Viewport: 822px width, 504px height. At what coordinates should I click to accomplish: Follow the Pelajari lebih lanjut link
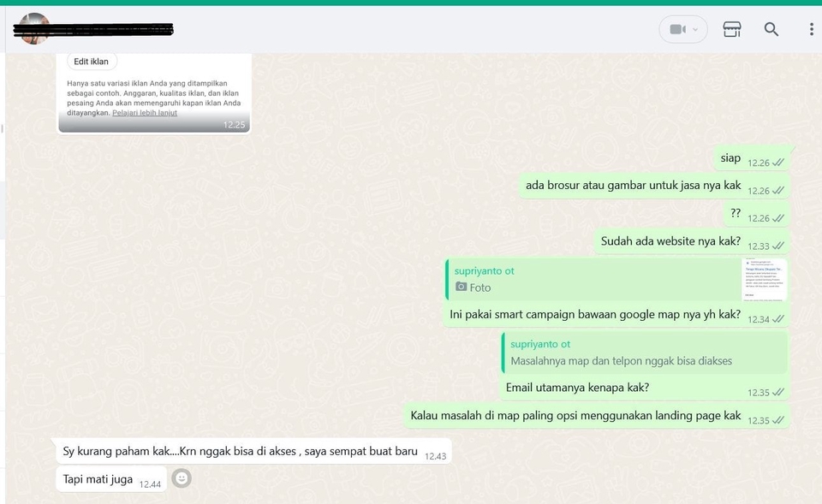[145, 113]
